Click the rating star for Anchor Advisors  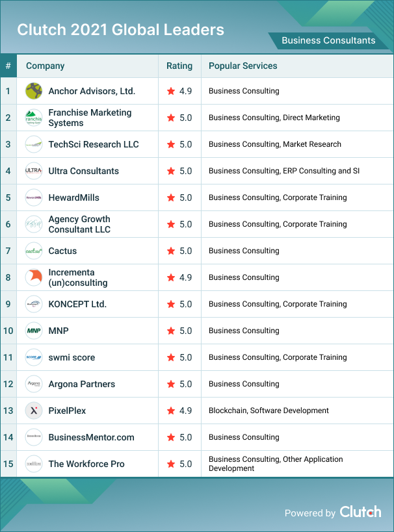[x=171, y=91]
